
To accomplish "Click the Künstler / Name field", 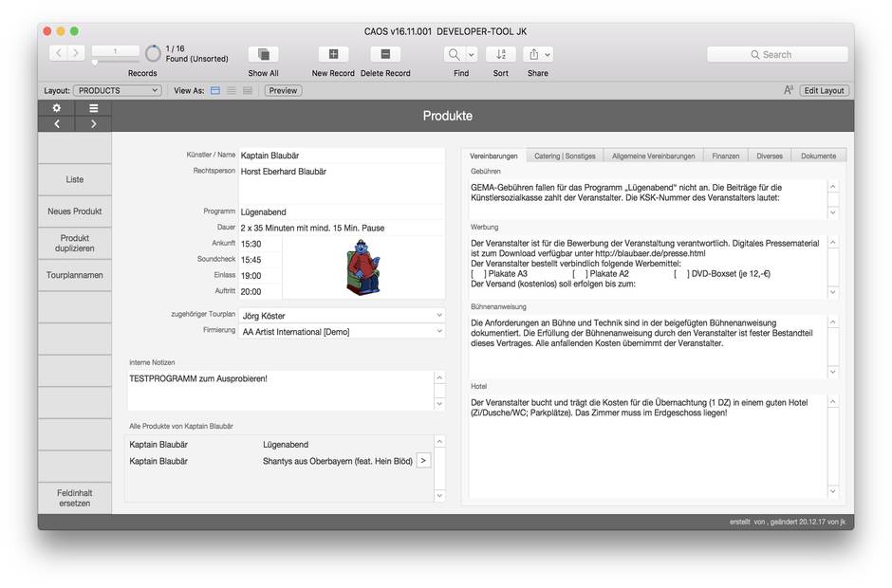I will (x=342, y=156).
